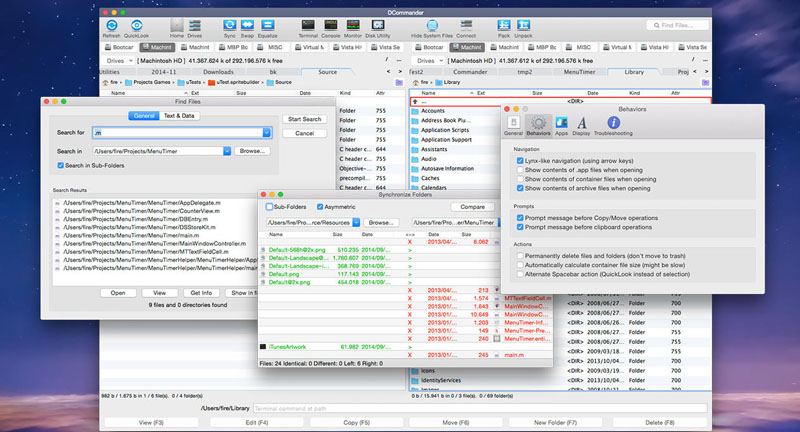Launch Disk Utility from the toolbar

click(379, 25)
